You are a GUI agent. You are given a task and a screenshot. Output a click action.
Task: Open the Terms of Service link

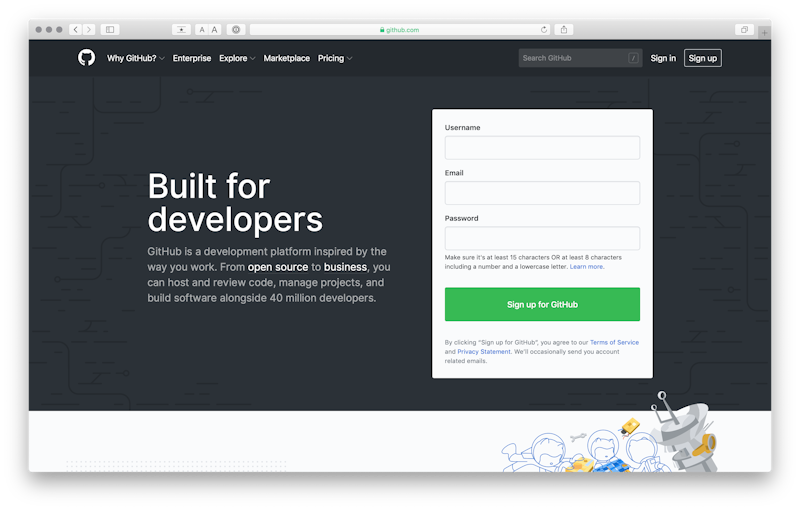tap(614, 342)
